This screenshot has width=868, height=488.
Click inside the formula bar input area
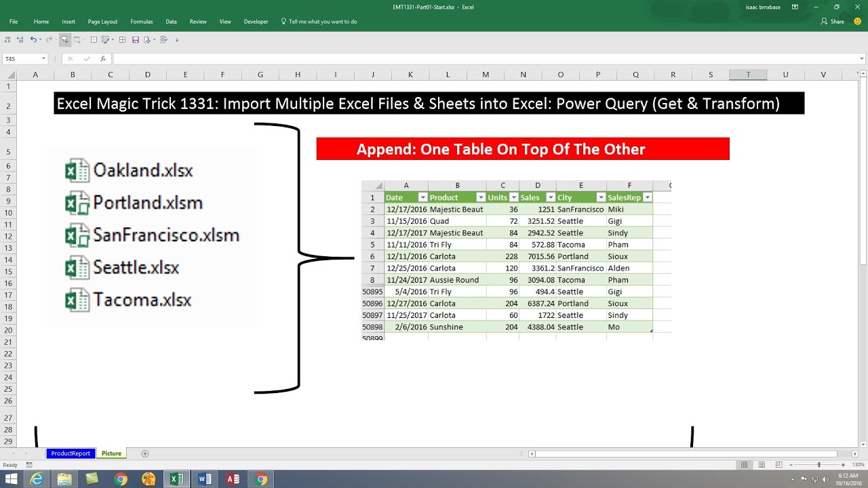pyautogui.click(x=484, y=59)
